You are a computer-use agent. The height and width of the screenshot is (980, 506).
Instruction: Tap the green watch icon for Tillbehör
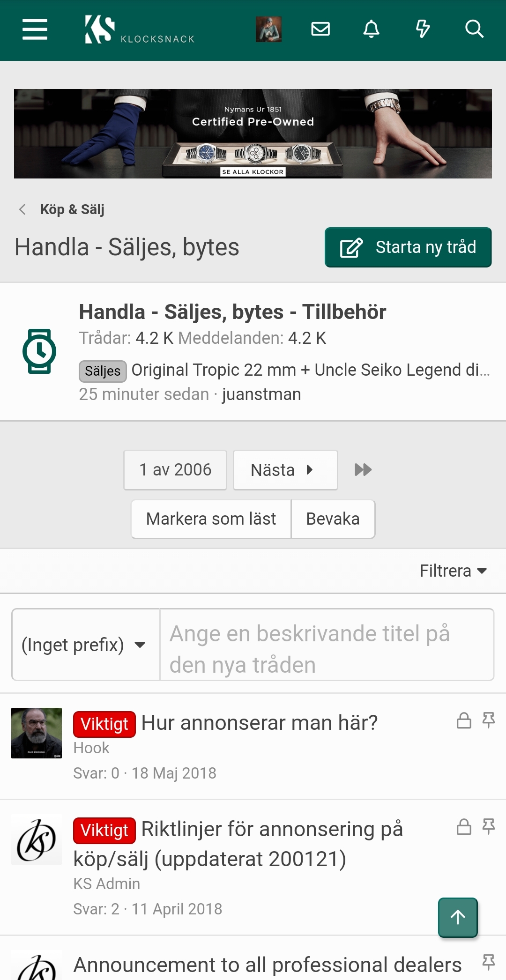[x=39, y=351]
